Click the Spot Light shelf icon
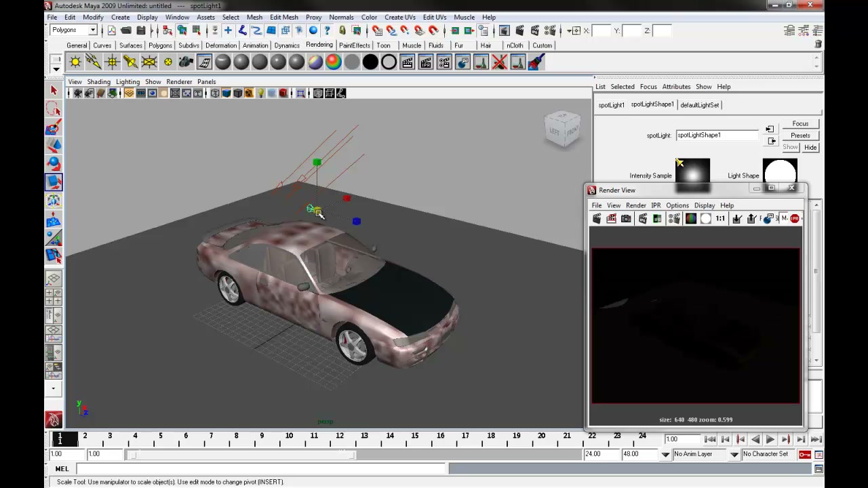The height and width of the screenshot is (488, 868). point(130,62)
